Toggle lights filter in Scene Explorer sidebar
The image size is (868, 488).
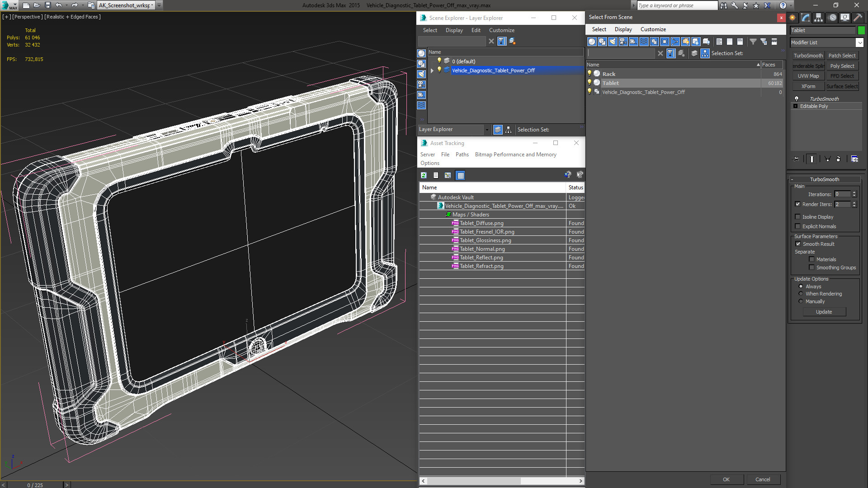click(421, 74)
